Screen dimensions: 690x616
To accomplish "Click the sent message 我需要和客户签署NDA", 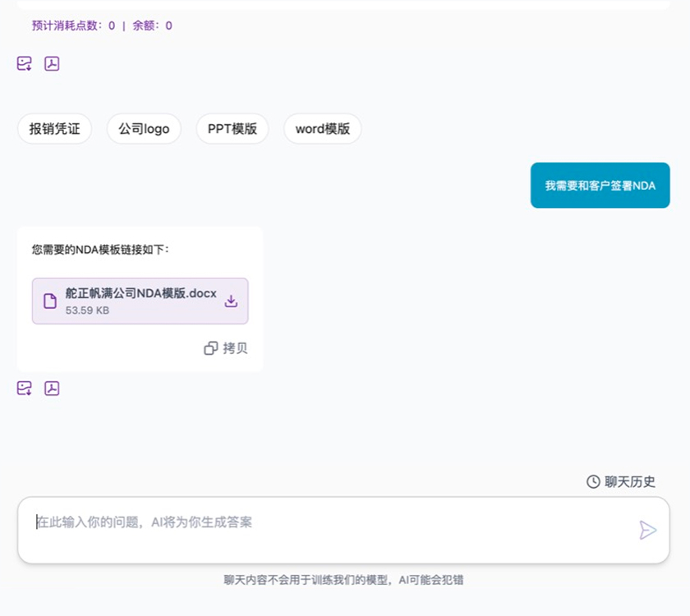I will pos(600,186).
